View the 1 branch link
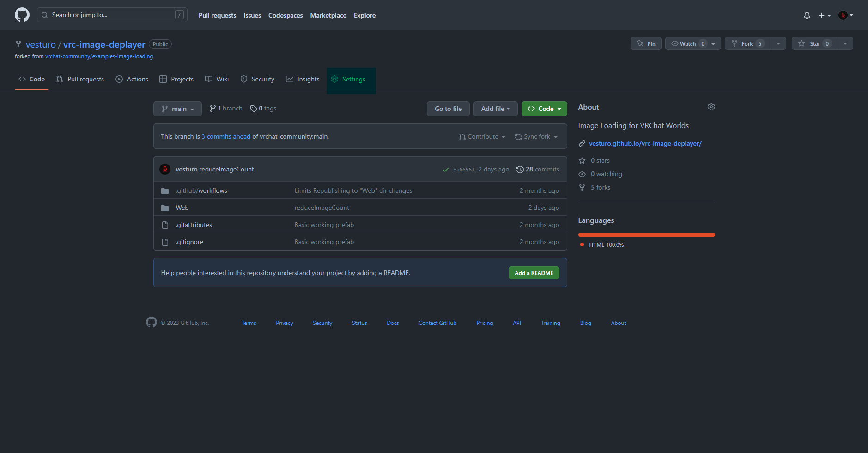This screenshot has height=453, width=868. (226, 108)
